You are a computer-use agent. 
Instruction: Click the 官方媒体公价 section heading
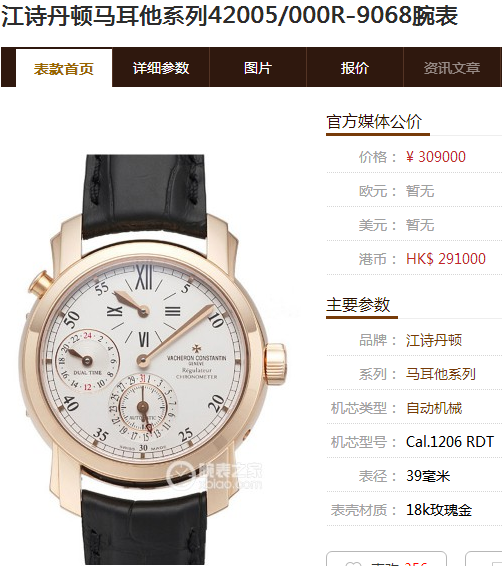[x=374, y=122]
